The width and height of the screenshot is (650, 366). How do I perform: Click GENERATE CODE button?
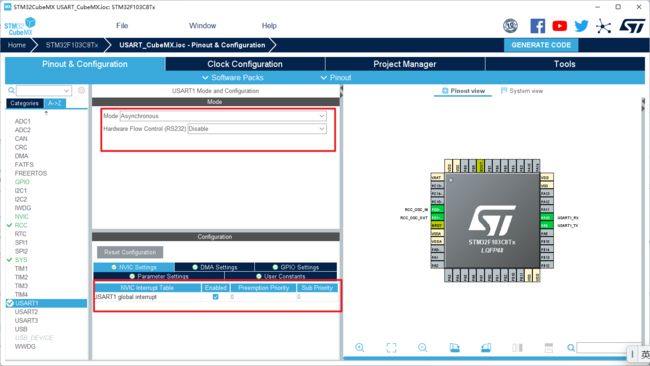[541, 45]
